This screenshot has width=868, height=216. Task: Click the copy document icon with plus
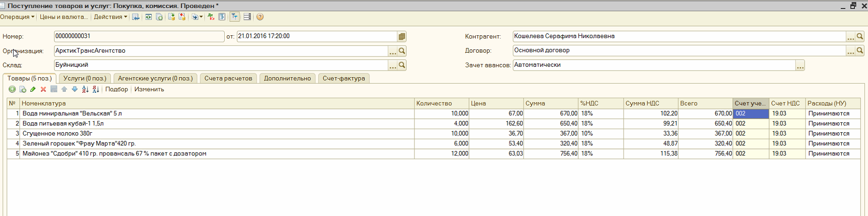159,17
